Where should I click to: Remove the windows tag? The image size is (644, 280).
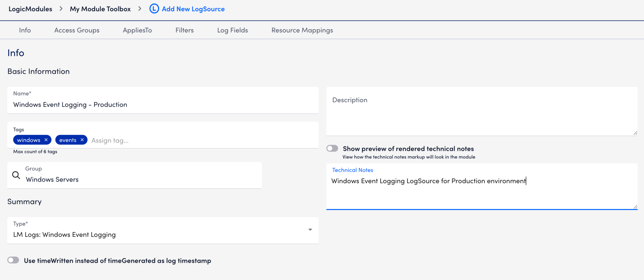[x=46, y=140]
